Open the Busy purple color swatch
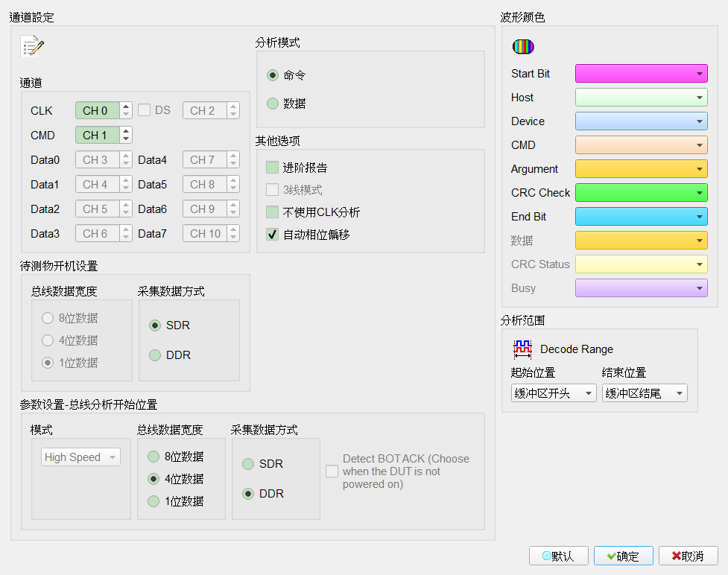Viewport: 728px width, 575px height. point(641,287)
